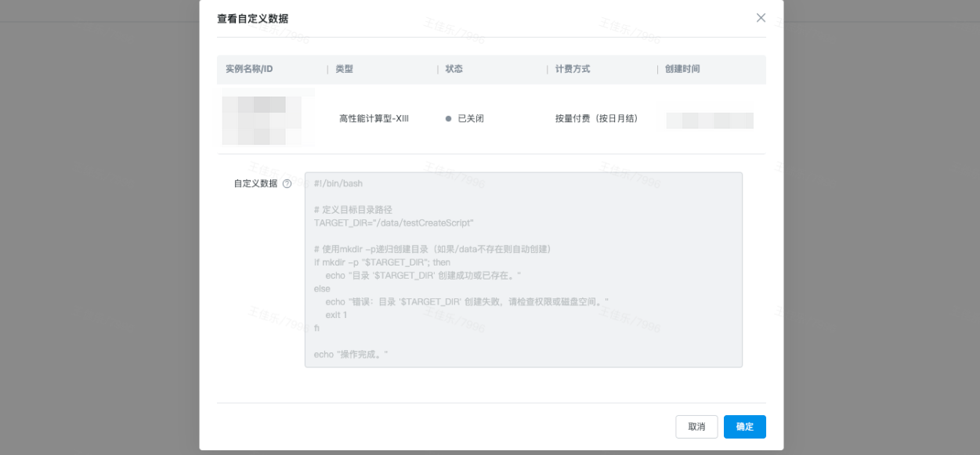Select the 高性能计算型-XIII type cell
This screenshot has height=455, width=980.
tap(374, 119)
